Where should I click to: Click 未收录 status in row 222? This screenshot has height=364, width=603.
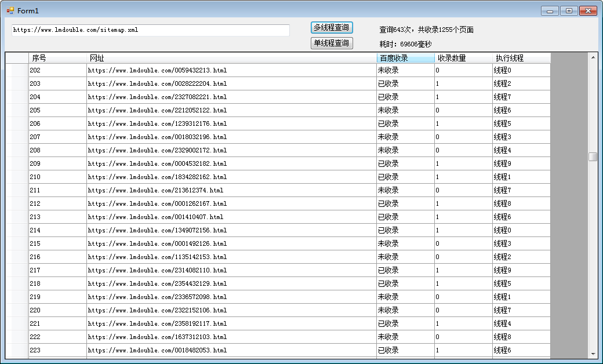tap(406, 337)
